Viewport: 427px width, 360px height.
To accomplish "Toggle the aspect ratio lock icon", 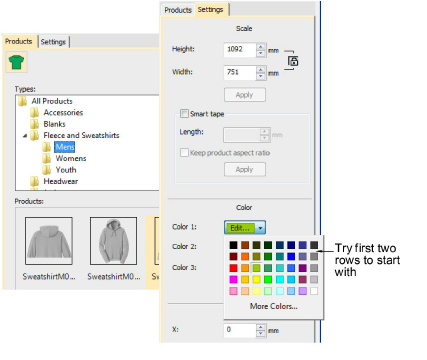I will coord(293,61).
